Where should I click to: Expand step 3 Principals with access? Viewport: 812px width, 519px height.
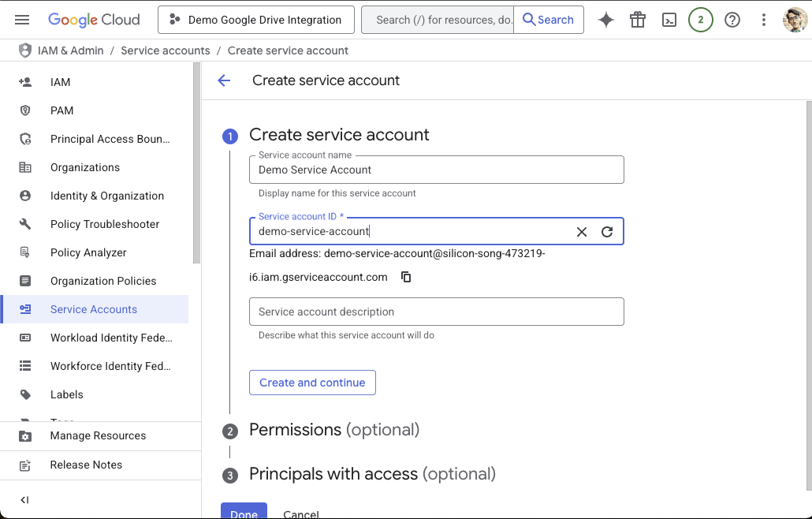click(372, 474)
